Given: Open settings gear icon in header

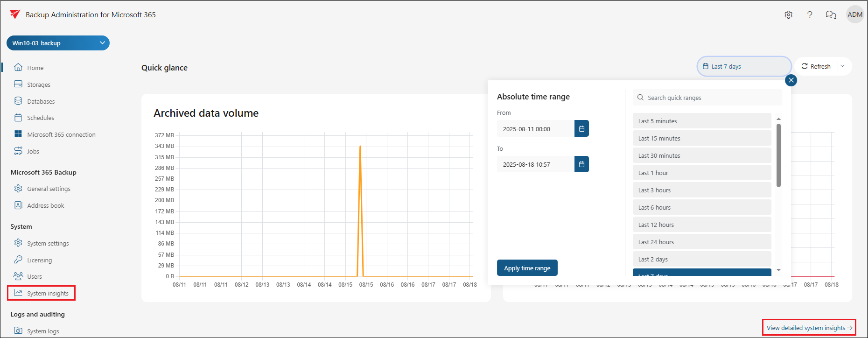Looking at the screenshot, I should click(788, 15).
